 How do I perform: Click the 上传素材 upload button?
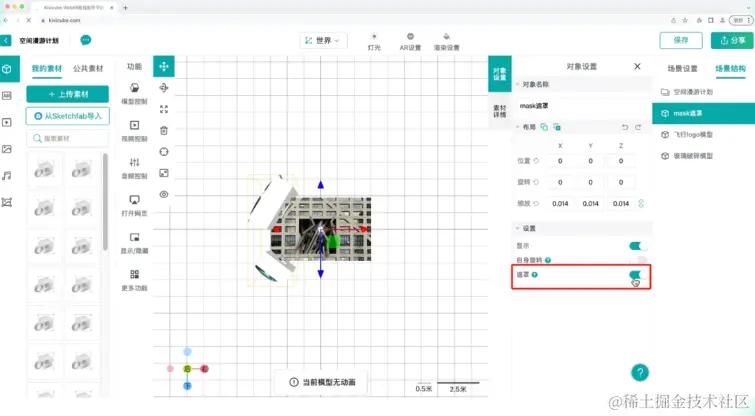tap(67, 94)
